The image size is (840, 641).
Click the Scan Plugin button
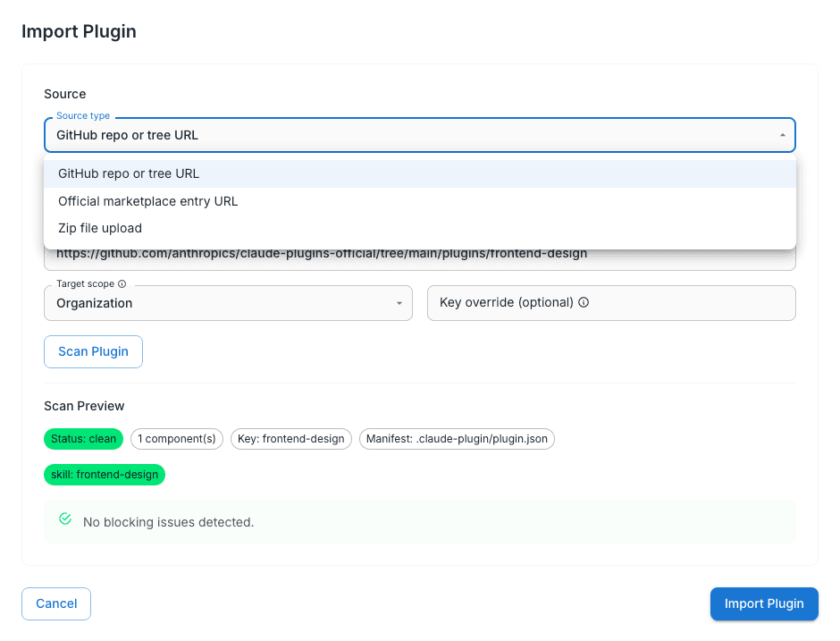[93, 351]
